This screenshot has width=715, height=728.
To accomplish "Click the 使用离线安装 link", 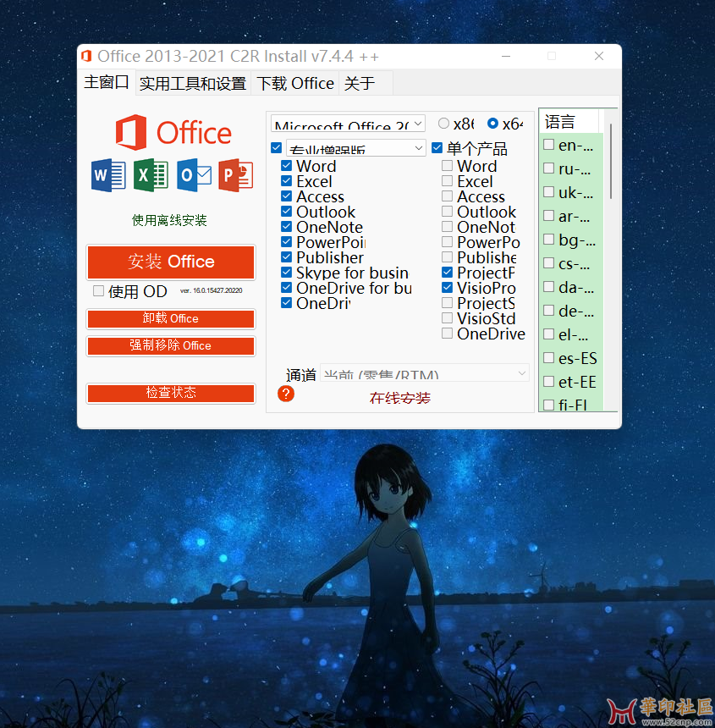I will point(169,220).
